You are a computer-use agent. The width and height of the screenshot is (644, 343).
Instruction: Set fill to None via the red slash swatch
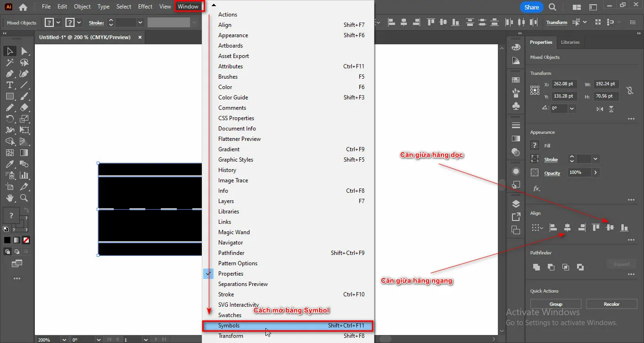26,240
